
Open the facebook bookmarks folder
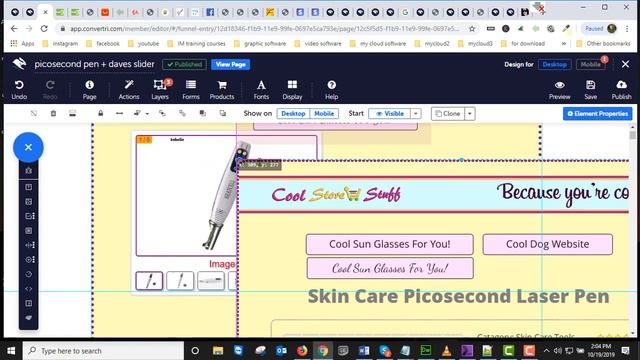103,43
